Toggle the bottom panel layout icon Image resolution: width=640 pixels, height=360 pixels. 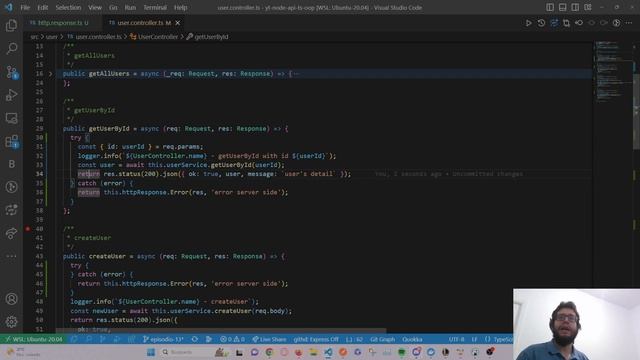[562, 7]
